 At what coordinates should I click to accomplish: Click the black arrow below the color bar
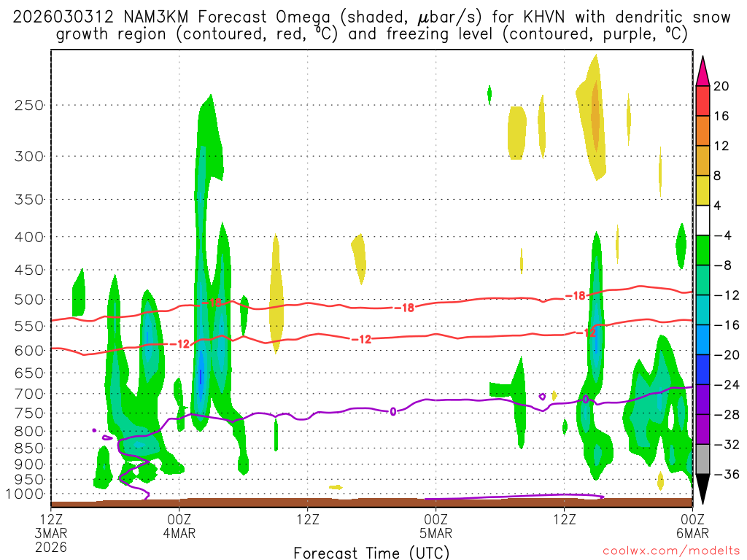pos(703,489)
